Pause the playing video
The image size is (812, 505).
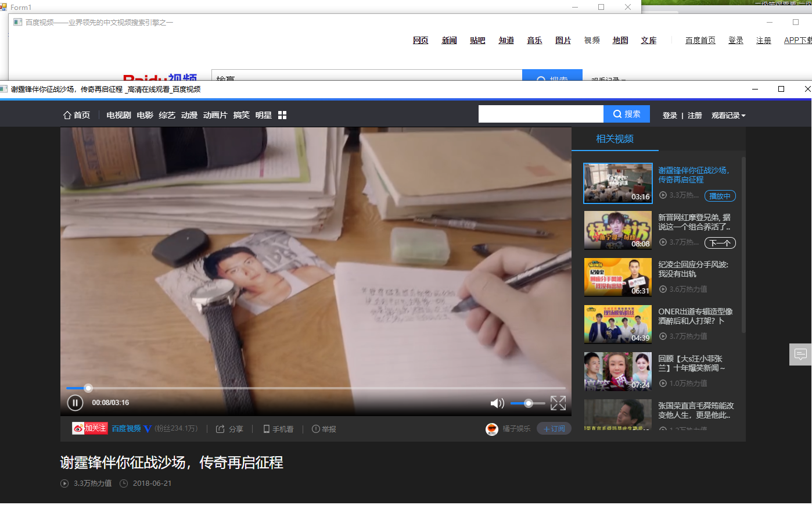(x=75, y=402)
